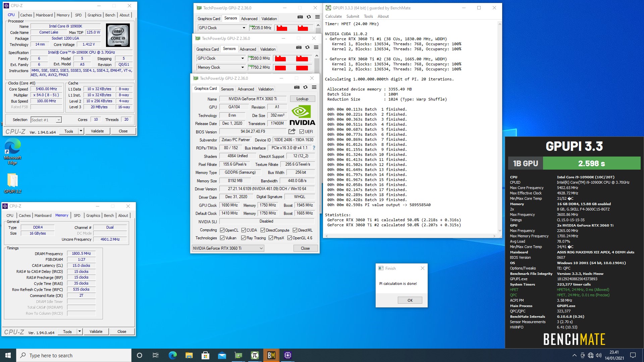Image resolution: width=644 pixels, height=362 pixels.
Task: Open Tools dropdown arrow in top CPU-Z window
Action: pyautogui.click(x=81, y=131)
